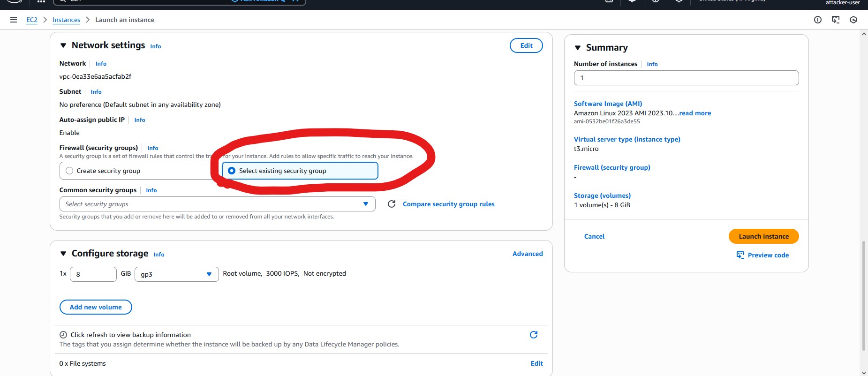This screenshot has width=868, height=376.
Task: Collapse the Network settings section
Action: [63, 45]
